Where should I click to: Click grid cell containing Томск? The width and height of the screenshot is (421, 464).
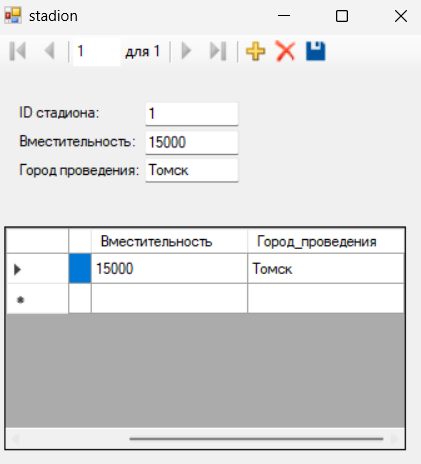coord(326,268)
